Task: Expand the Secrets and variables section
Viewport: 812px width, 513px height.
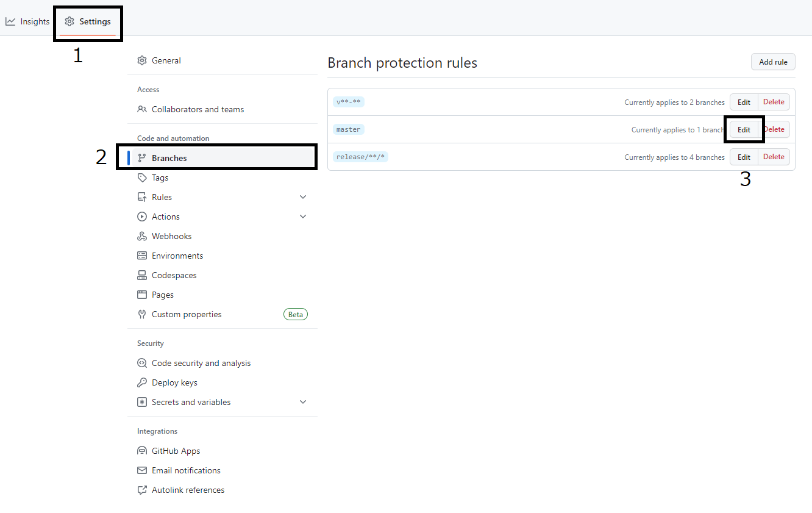Action: tap(303, 401)
